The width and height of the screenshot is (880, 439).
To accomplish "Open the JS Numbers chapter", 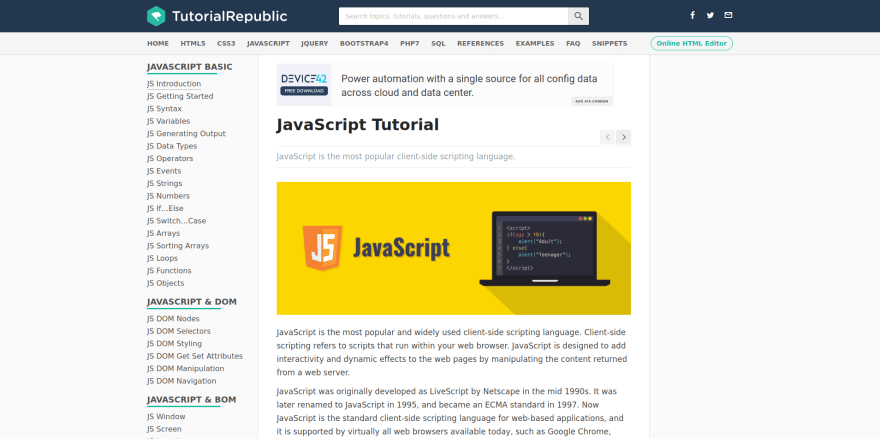I will [168, 196].
